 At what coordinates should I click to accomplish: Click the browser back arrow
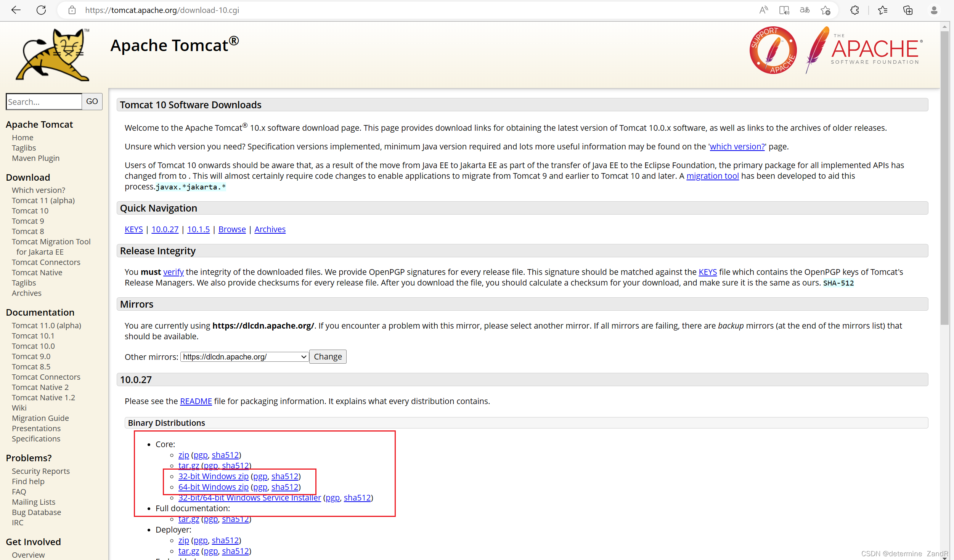tap(16, 10)
